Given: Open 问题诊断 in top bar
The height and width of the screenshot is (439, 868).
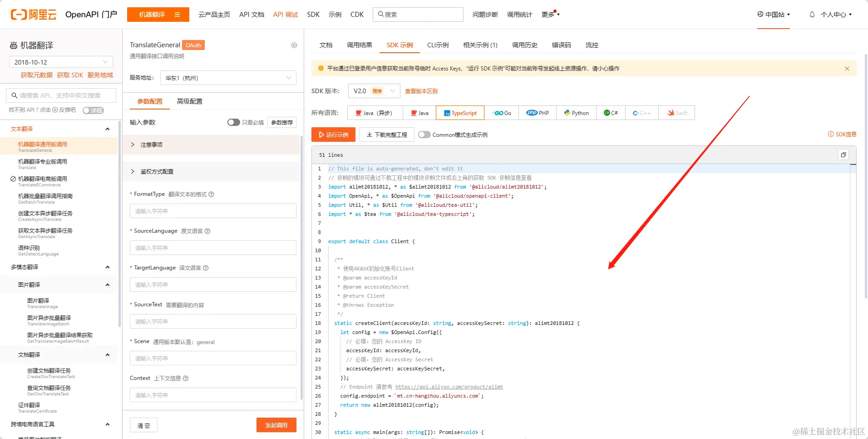Looking at the screenshot, I should click(x=485, y=15).
